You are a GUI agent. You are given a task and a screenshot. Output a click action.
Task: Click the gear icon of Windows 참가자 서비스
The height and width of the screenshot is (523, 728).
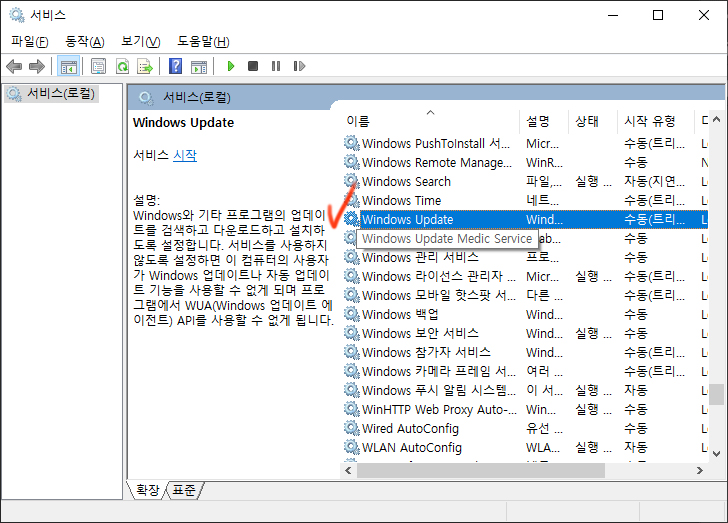(351, 352)
